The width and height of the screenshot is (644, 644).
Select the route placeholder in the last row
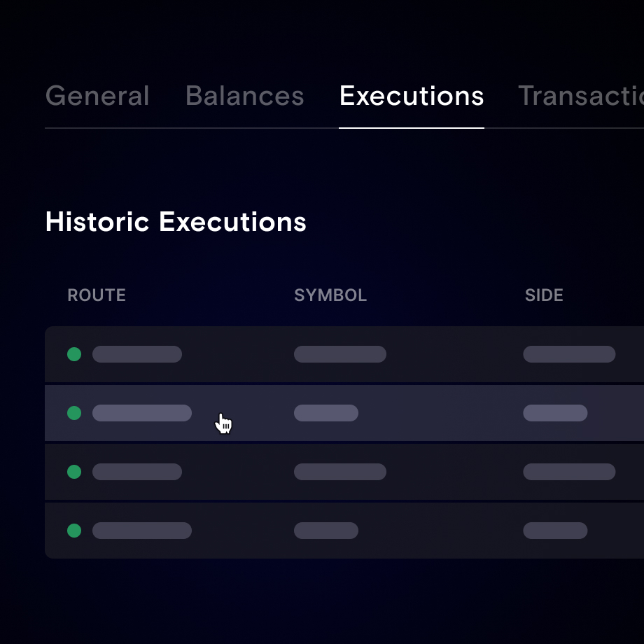point(142,531)
